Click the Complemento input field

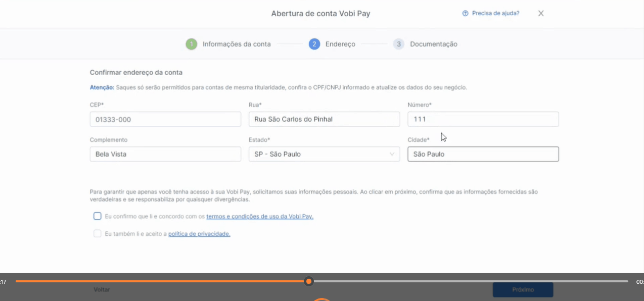click(x=165, y=154)
